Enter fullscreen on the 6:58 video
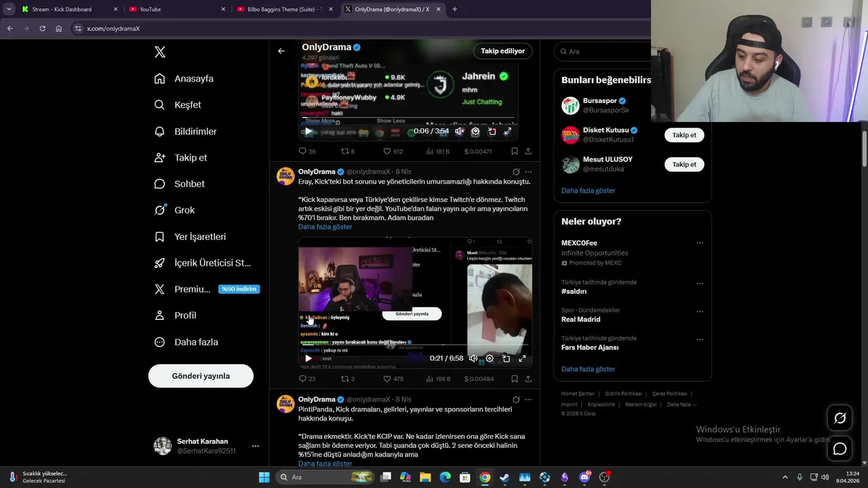The height and width of the screenshot is (488, 868). [x=522, y=359]
